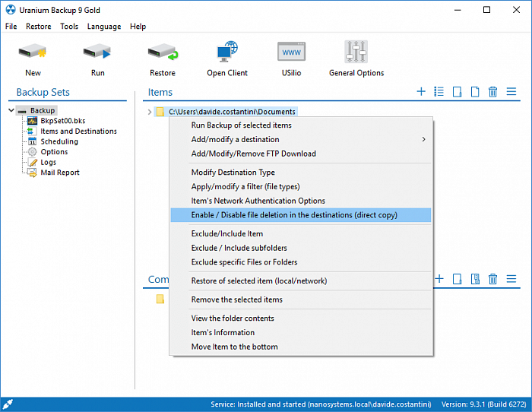
Task: Open the Restore menu in menu bar
Action: coord(38,27)
